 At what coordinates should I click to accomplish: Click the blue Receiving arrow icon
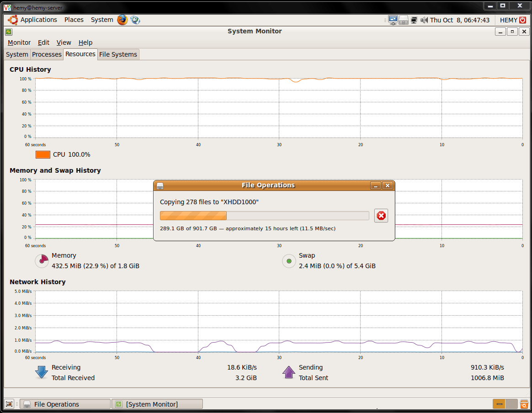tap(42, 372)
